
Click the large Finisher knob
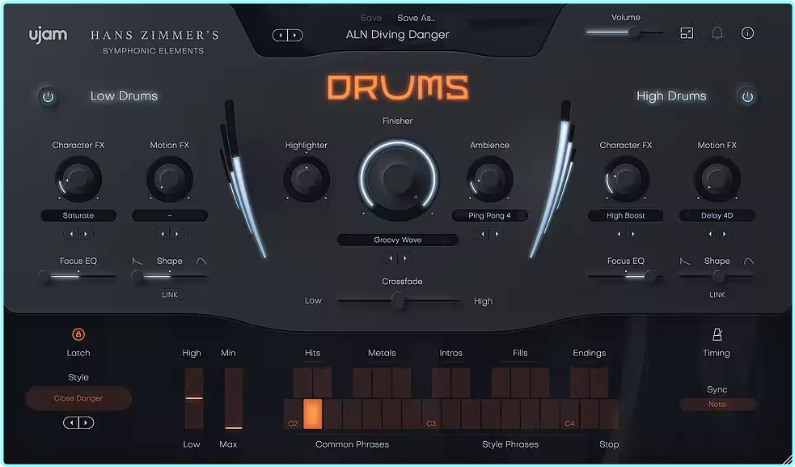pos(398,178)
